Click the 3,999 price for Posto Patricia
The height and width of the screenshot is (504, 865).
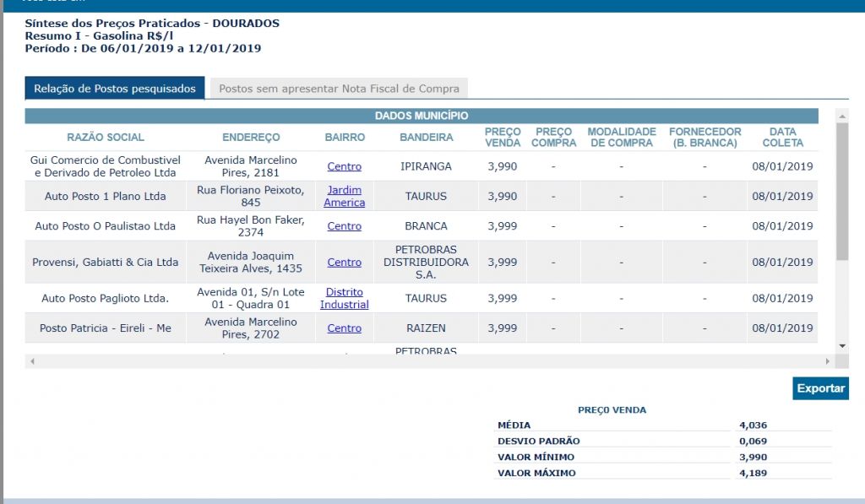(x=503, y=328)
